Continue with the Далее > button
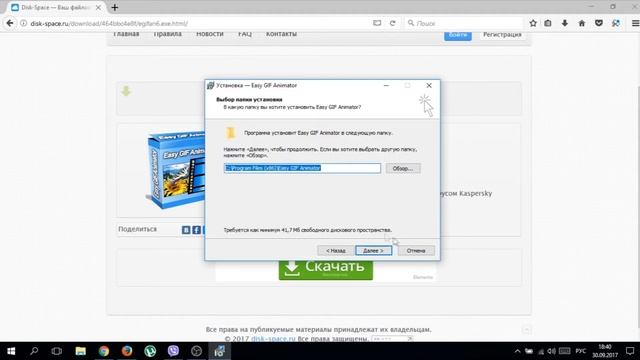This screenshot has height=360, width=640. click(373, 251)
